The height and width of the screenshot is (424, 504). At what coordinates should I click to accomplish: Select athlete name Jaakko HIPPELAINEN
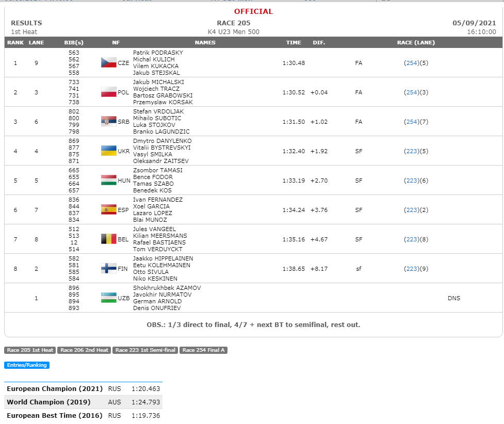click(x=163, y=259)
